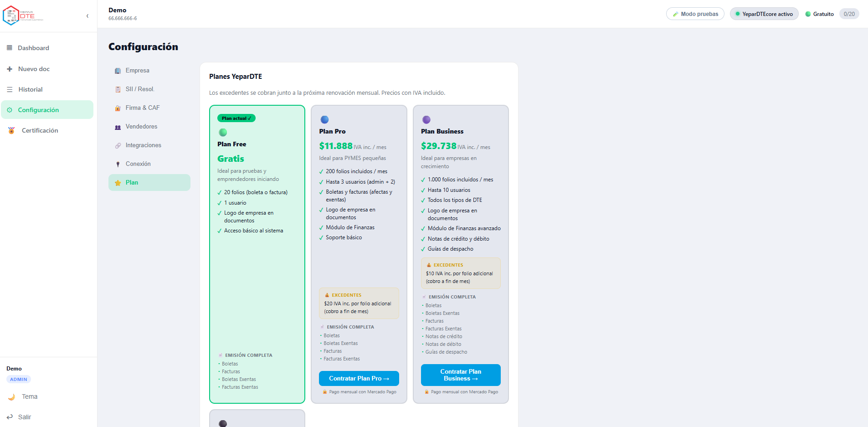Click the $29.738 price

tap(439, 146)
